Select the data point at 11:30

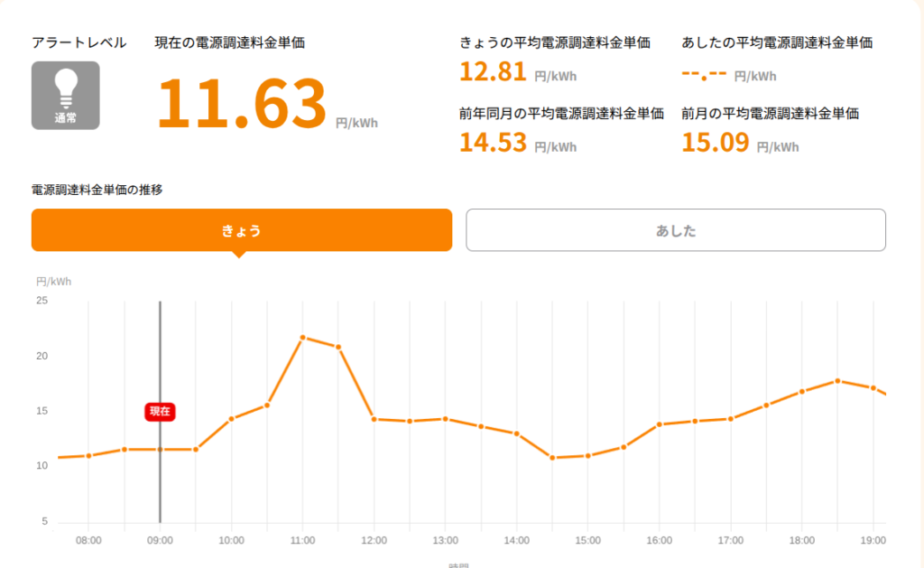click(x=338, y=347)
